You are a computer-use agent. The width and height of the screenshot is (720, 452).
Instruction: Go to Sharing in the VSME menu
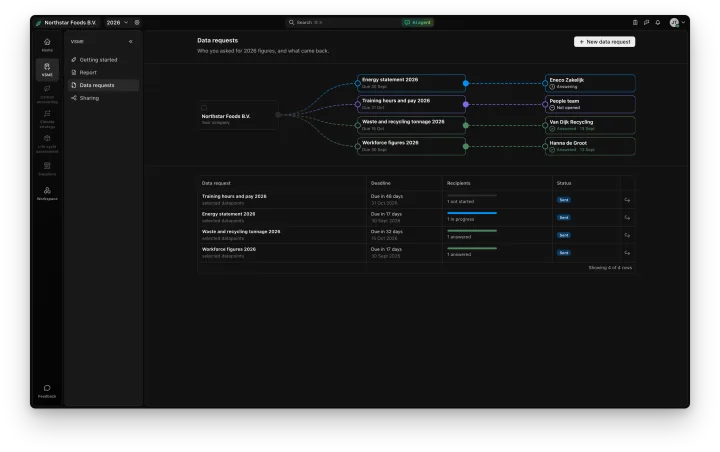click(x=103, y=98)
